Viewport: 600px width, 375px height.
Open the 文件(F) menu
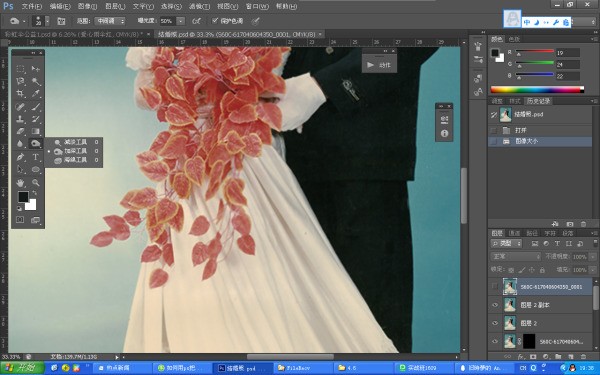pos(31,7)
